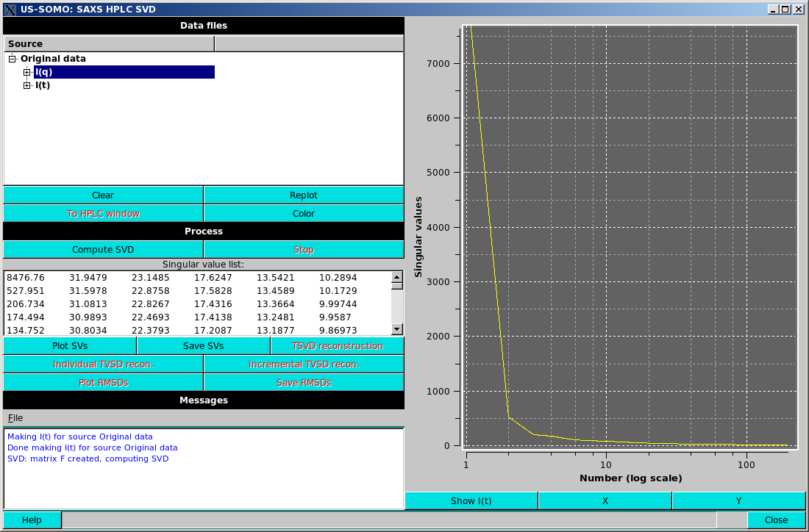
Task: Run Individual TVSD reconstruction
Action: (x=103, y=364)
